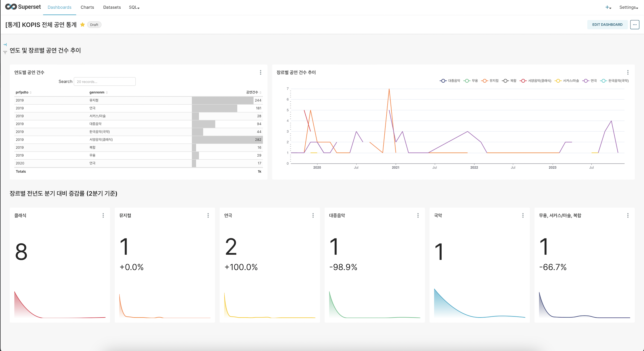Toggle the favorite star for this dashboard

coord(82,25)
